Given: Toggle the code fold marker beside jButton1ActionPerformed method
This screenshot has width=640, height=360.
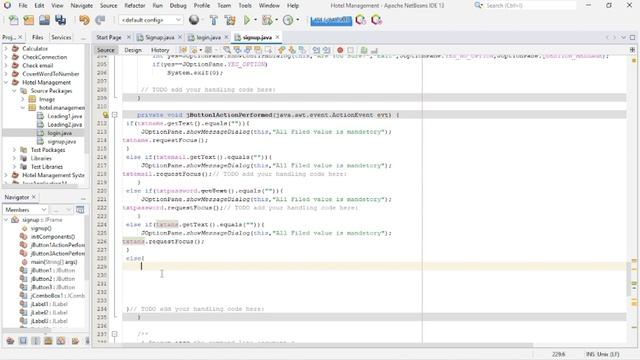Looking at the screenshot, I should coord(115,115).
